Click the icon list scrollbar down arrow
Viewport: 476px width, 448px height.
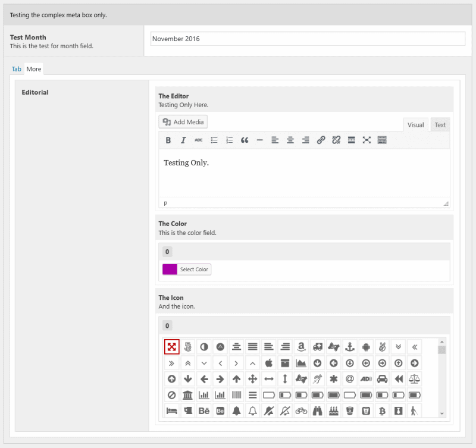442,413
